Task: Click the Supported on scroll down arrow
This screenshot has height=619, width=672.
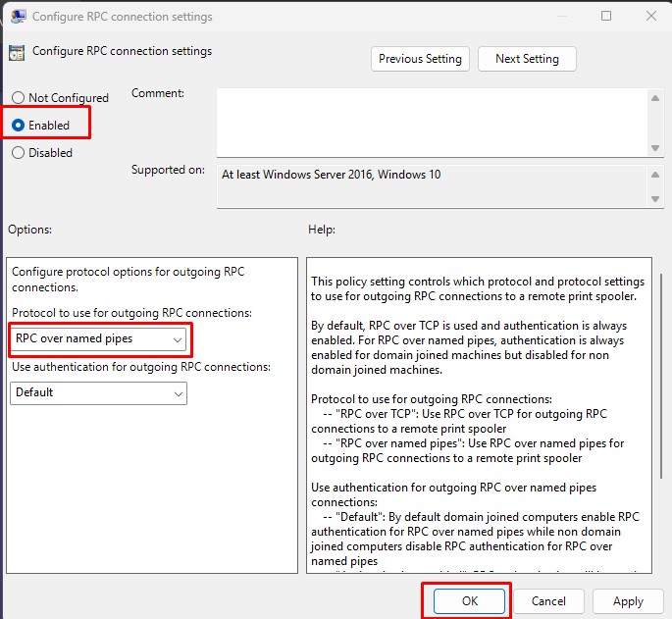Action: click(x=655, y=198)
